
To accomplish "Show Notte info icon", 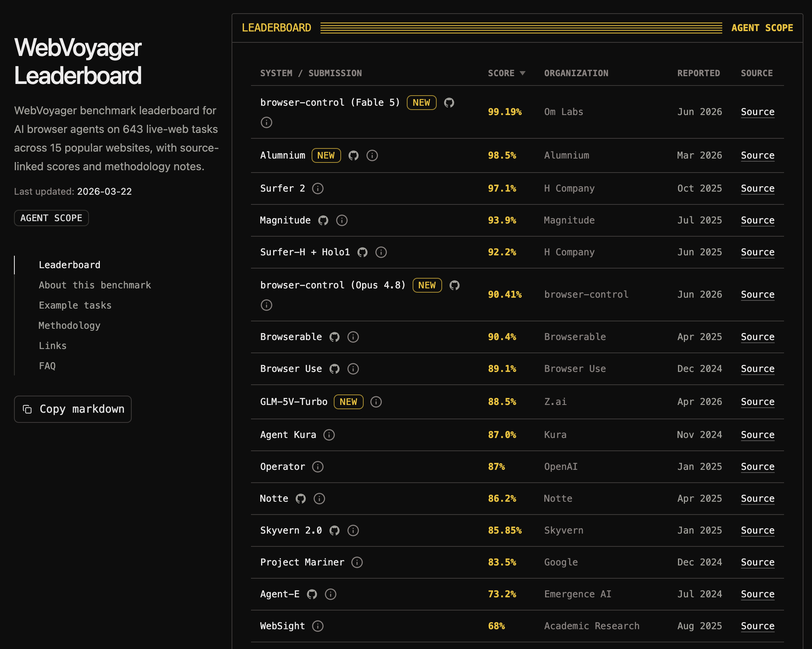I will point(319,499).
